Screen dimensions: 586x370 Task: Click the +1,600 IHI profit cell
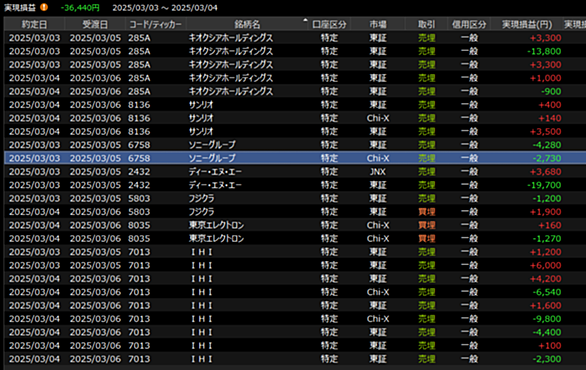point(545,305)
